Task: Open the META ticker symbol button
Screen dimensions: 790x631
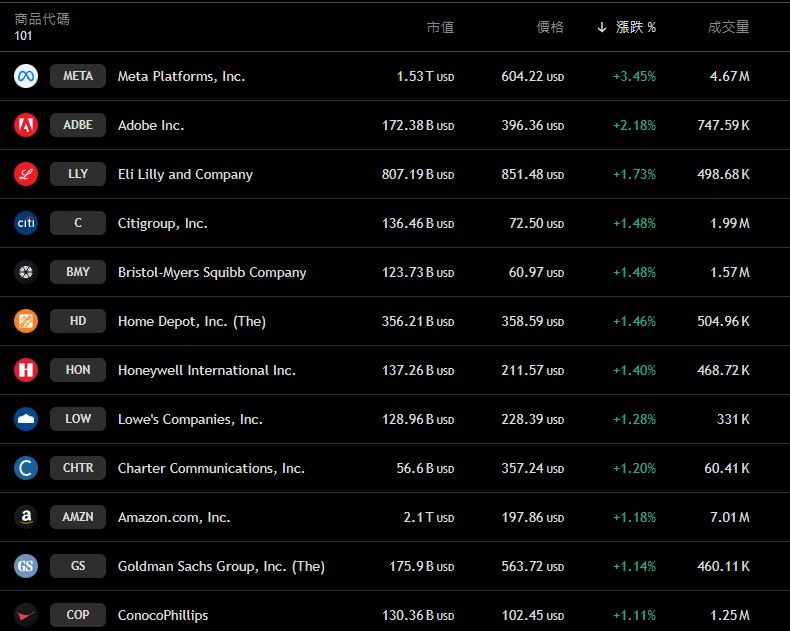Action: [x=78, y=76]
